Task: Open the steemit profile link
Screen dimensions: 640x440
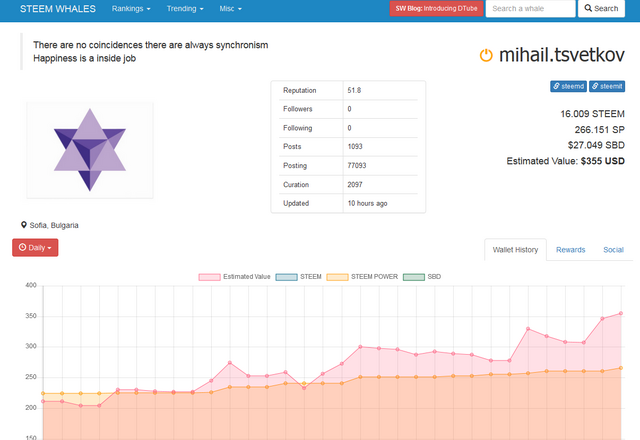Action: point(607,87)
